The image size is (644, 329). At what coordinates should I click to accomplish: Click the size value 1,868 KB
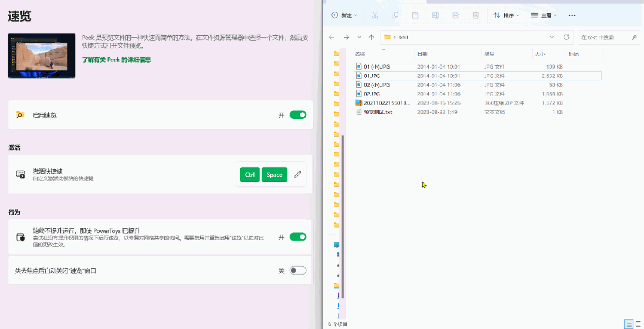pos(552,94)
